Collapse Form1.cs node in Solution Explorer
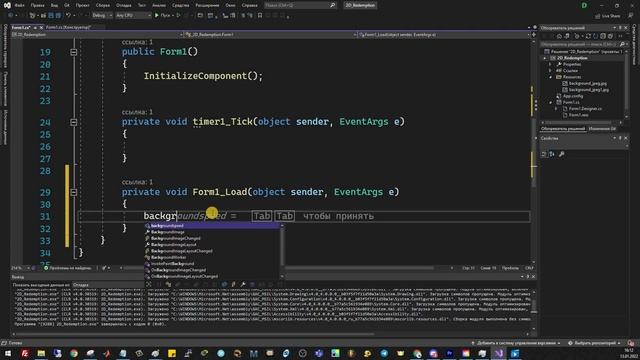640x360 pixels. coord(550,102)
